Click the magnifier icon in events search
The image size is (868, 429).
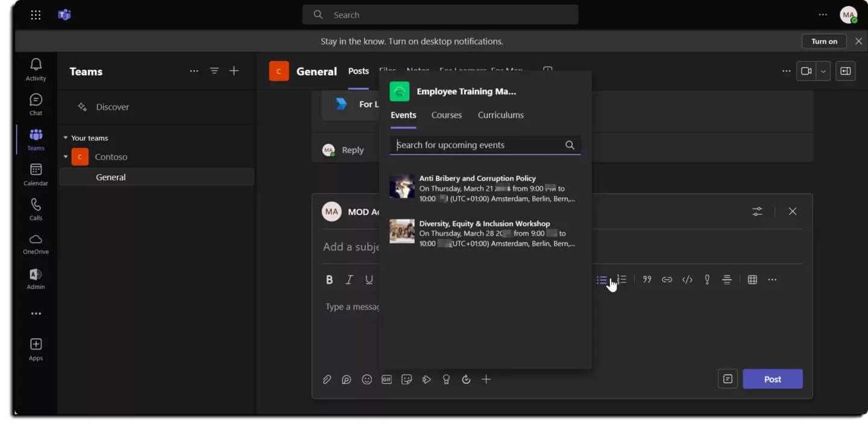tap(570, 145)
